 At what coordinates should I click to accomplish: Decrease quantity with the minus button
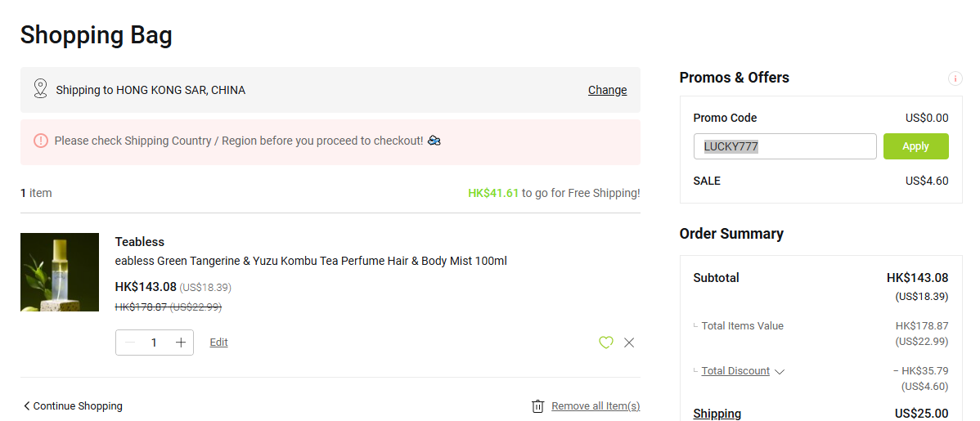[x=130, y=343]
